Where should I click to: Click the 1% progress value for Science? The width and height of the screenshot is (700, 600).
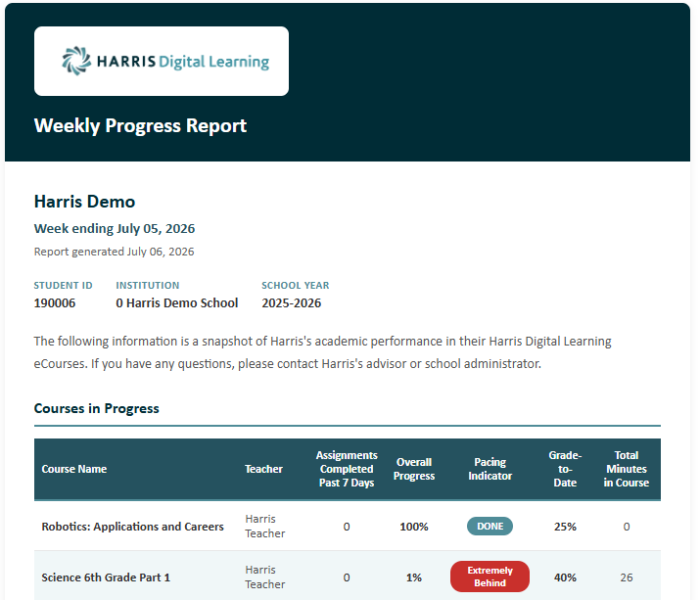point(414,577)
